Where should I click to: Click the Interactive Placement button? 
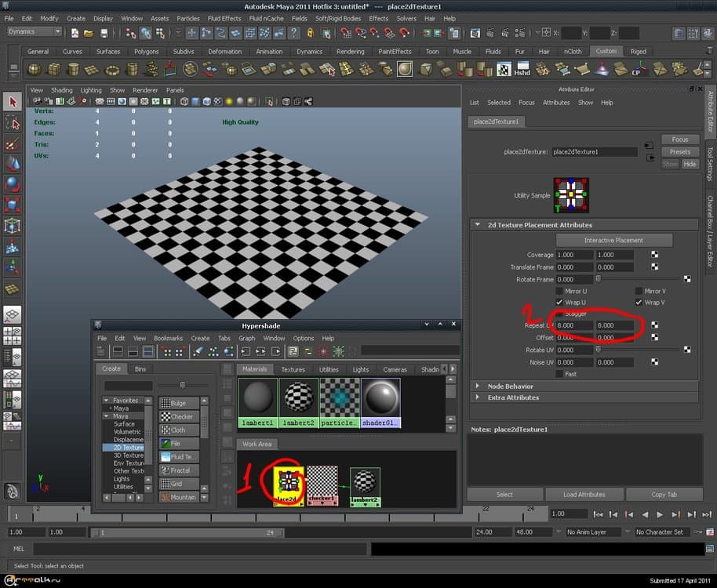pyautogui.click(x=613, y=240)
